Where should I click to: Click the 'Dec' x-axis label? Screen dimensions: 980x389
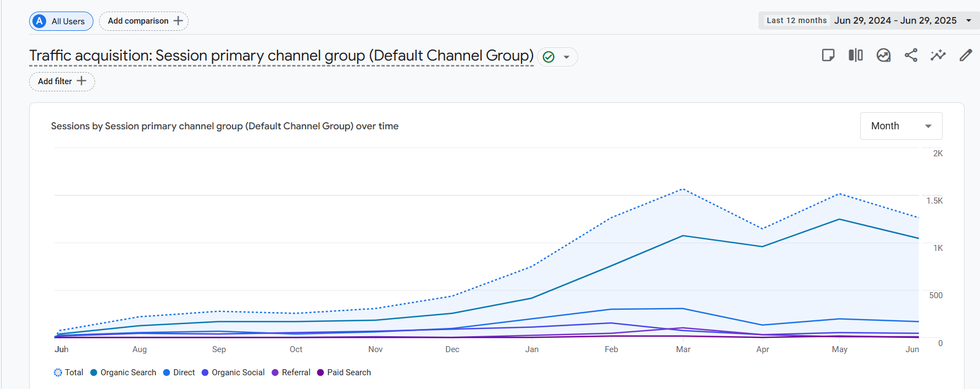tap(452, 349)
